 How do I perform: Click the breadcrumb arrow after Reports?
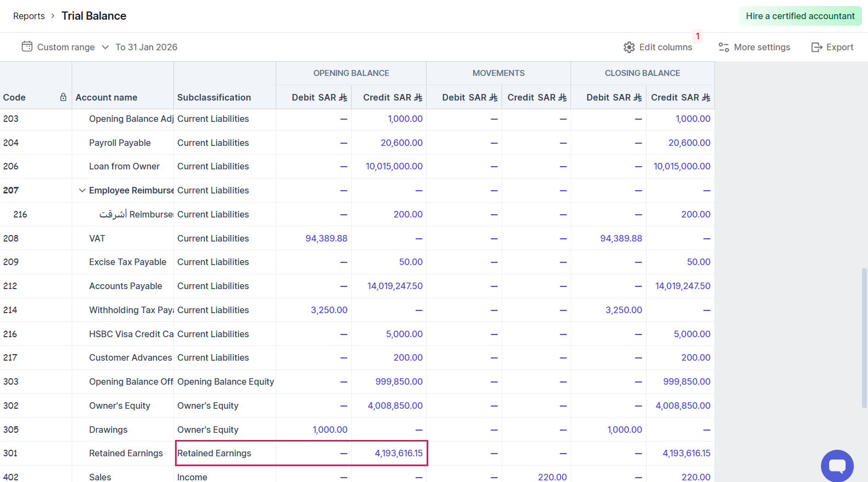53,16
